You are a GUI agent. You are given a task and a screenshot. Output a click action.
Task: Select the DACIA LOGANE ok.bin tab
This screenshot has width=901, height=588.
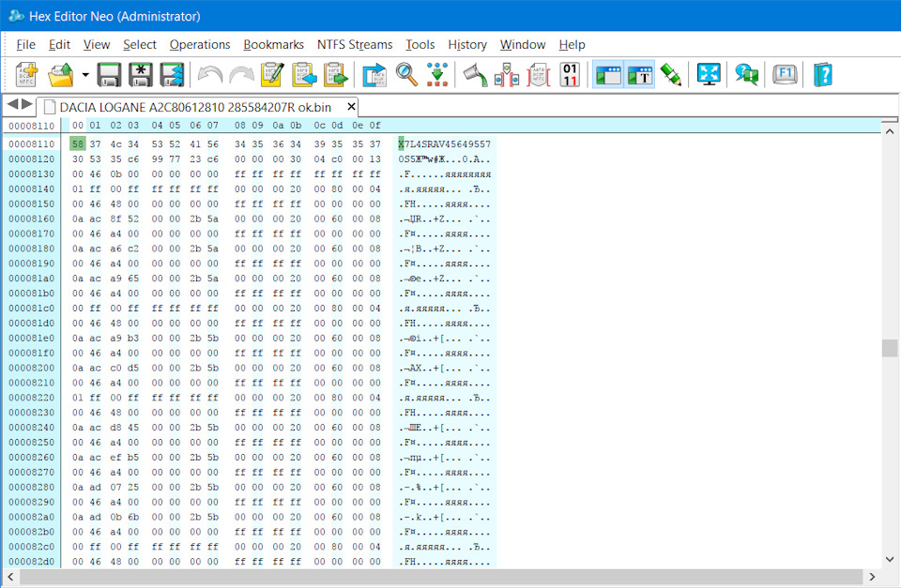point(195,108)
